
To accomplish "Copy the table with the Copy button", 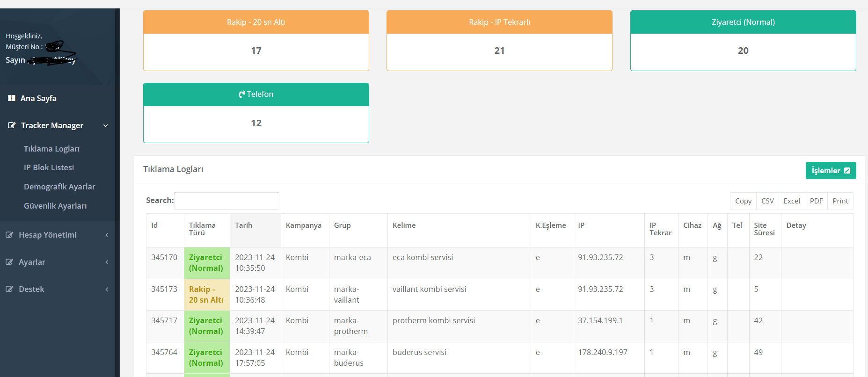I will 743,201.
